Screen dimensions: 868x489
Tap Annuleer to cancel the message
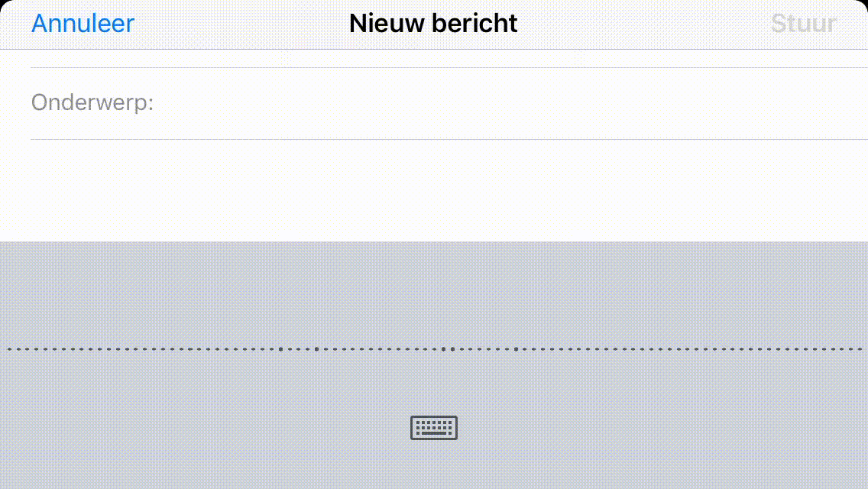pos(83,23)
